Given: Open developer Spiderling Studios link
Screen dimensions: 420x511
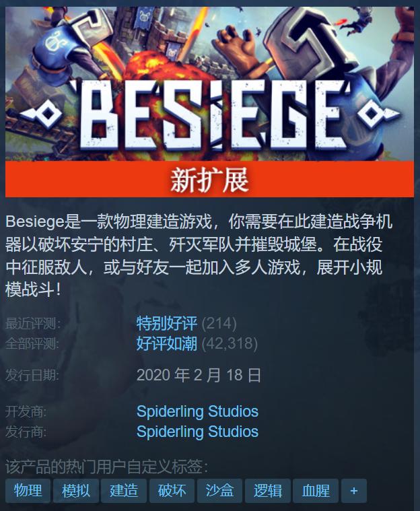Looking at the screenshot, I should (x=197, y=411).
